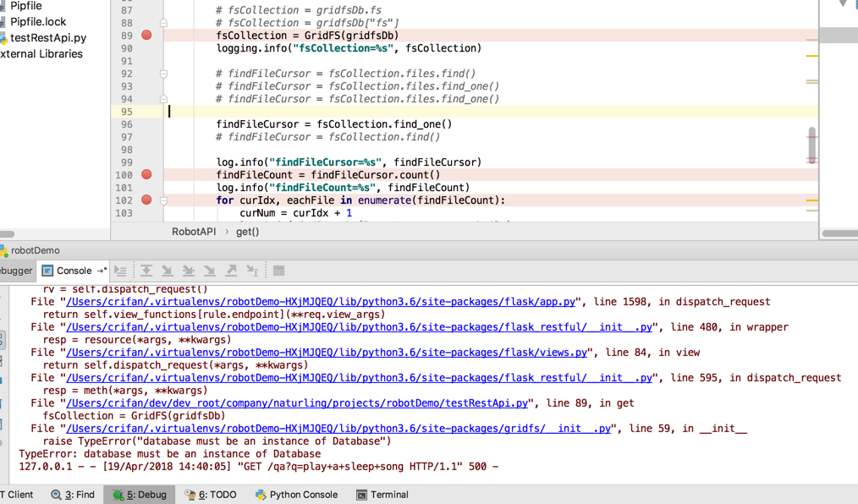Click code line 'findFileCursor = fsCollection.find_one()'

[333, 124]
